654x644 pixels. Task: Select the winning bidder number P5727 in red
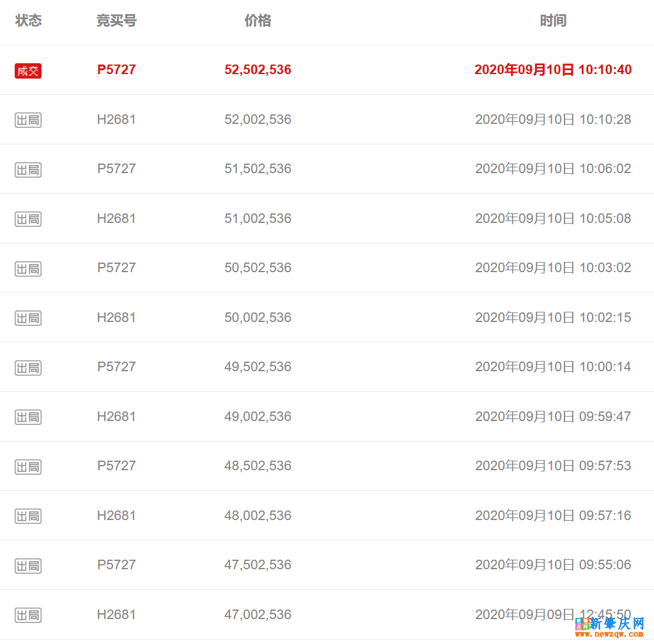pyautogui.click(x=116, y=70)
